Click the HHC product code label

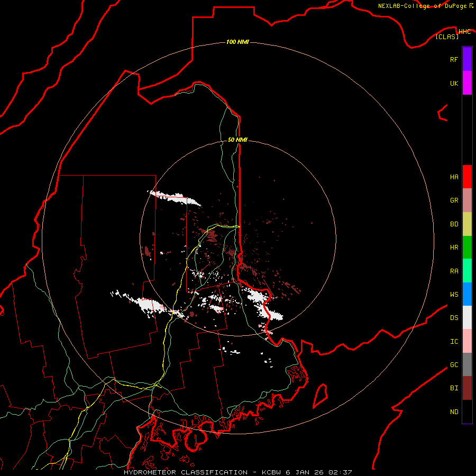coord(464,32)
